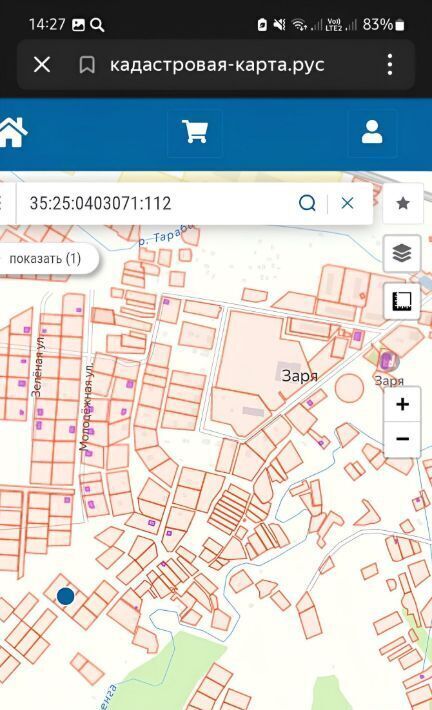Clear the search field with the X
This screenshot has width=432, height=710.
coord(347,203)
